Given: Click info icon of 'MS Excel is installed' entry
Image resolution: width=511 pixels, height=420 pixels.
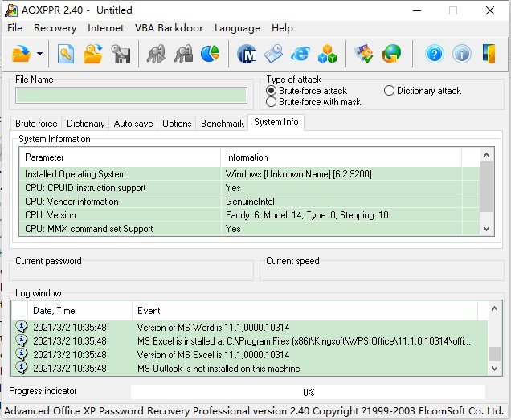Looking at the screenshot, I should [22, 340].
